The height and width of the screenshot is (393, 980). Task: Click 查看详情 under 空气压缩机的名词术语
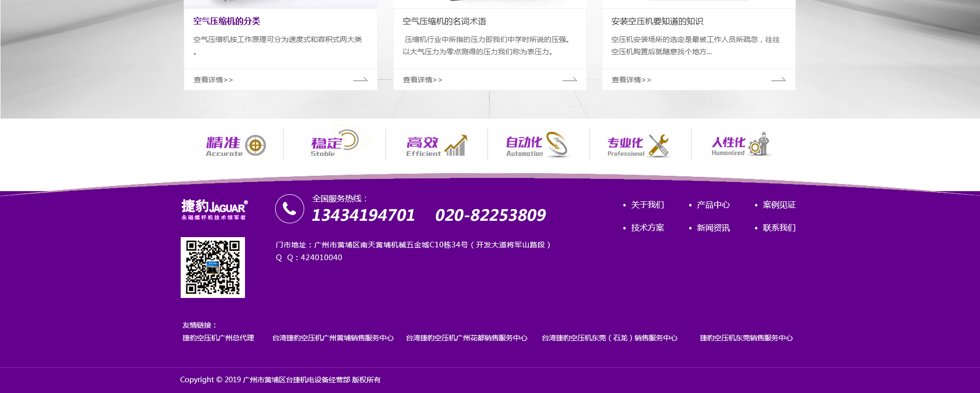pyautogui.click(x=422, y=80)
